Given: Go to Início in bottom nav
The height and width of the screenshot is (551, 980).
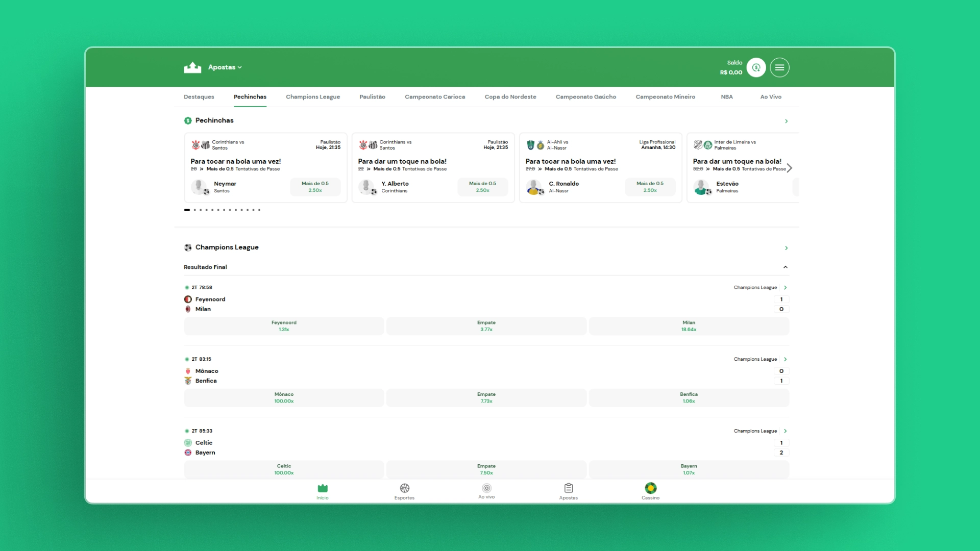Looking at the screenshot, I should pyautogui.click(x=323, y=492).
